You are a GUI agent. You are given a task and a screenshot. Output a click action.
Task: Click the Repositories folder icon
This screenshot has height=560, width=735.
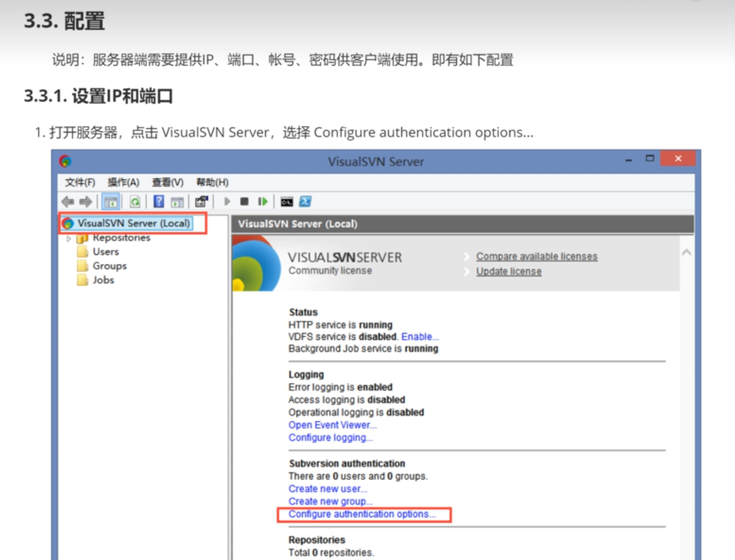83,238
